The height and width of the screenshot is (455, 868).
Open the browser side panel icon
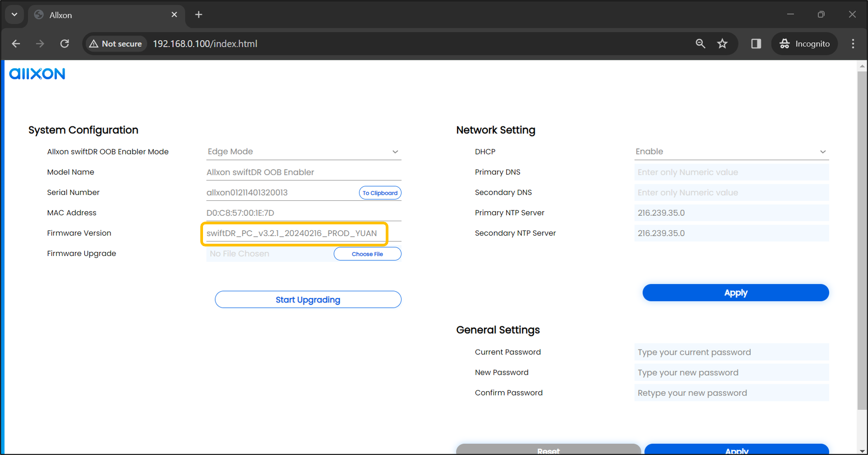[756, 44]
